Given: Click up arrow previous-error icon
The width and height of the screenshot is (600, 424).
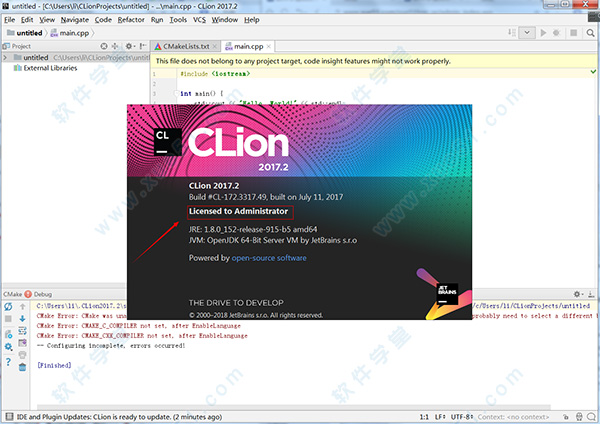Looking at the screenshot, I should 23,306.
